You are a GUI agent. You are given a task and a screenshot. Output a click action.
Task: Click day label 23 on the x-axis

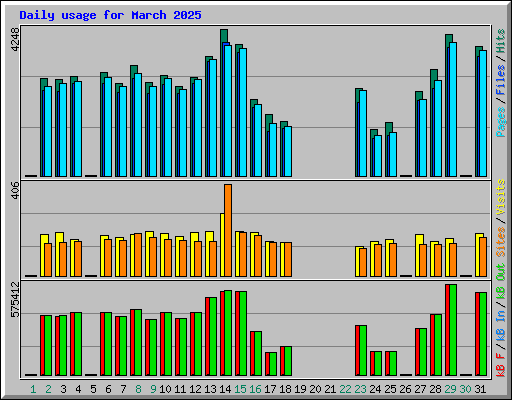tap(360, 389)
